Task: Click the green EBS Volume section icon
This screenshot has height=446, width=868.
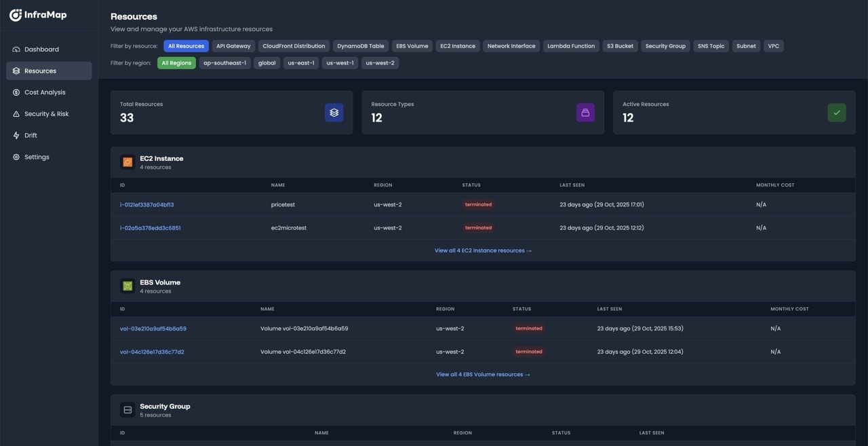Action: pyautogui.click(x=127, y=286)
